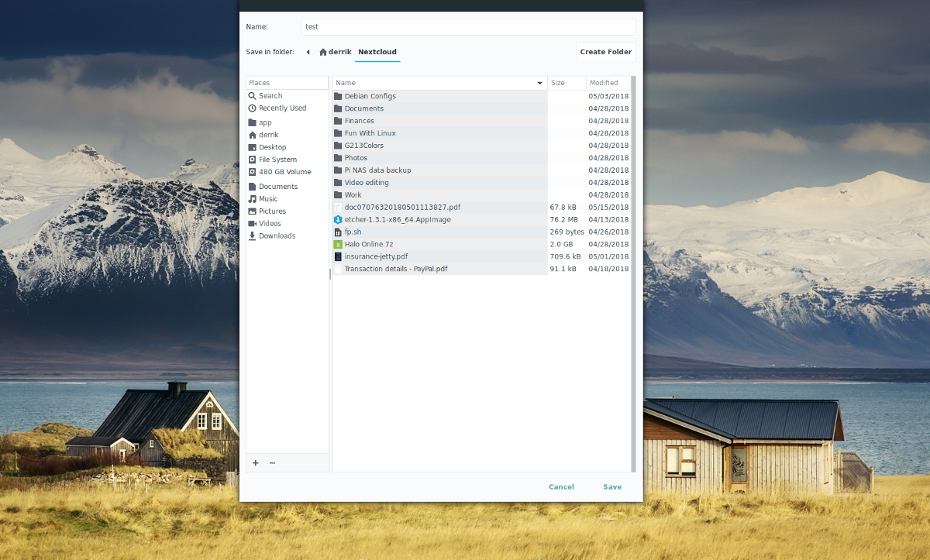Screen dimensions: 930x560
Task: Click the 709.6 kB size cell
Action: [565, 257]
